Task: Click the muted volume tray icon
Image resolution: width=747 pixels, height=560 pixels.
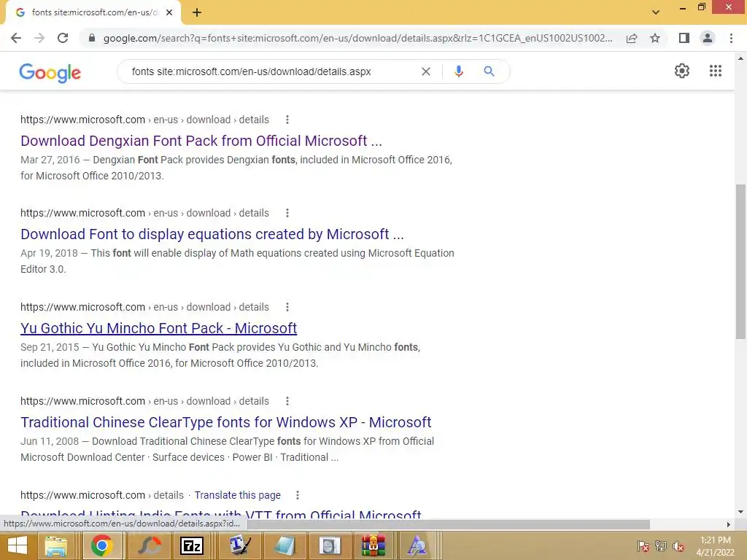Action: [678, 546]
